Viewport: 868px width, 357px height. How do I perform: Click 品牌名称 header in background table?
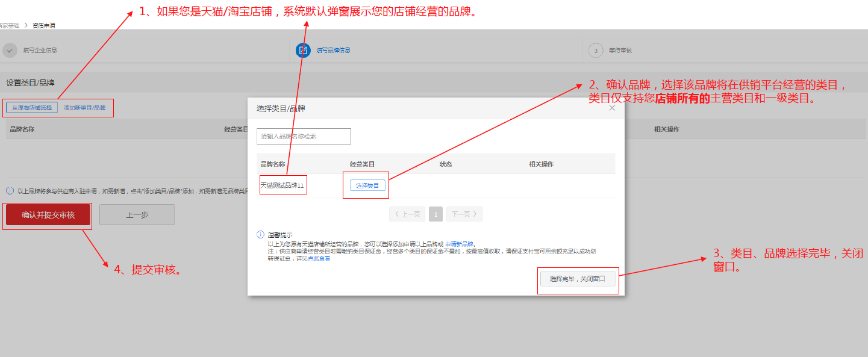click(22, 129)
